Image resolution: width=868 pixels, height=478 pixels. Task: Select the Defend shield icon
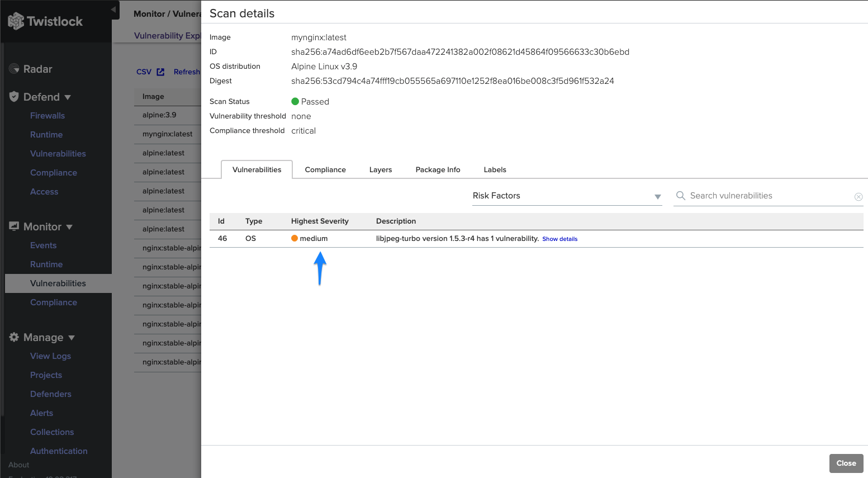(x=13, y=96)
